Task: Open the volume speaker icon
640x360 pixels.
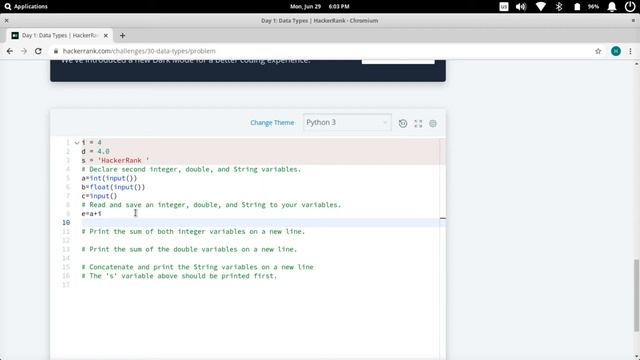Action: (x=521, y=7)
